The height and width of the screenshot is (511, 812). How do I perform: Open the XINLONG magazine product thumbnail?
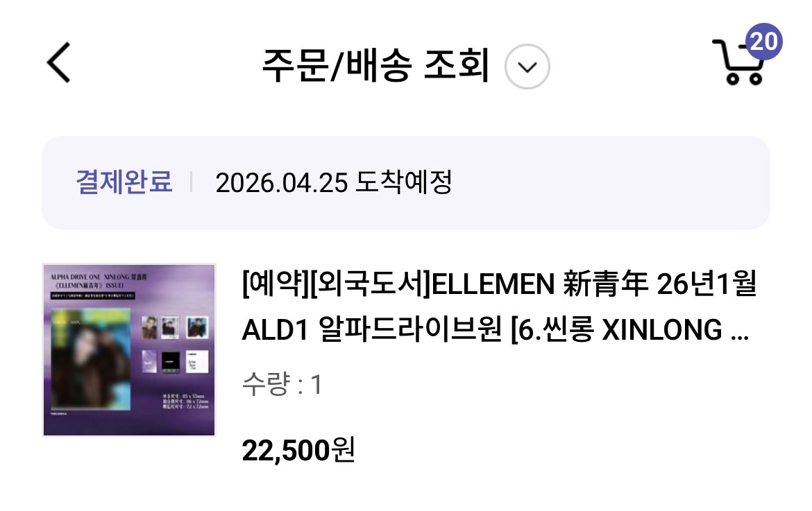coord(129,350)
